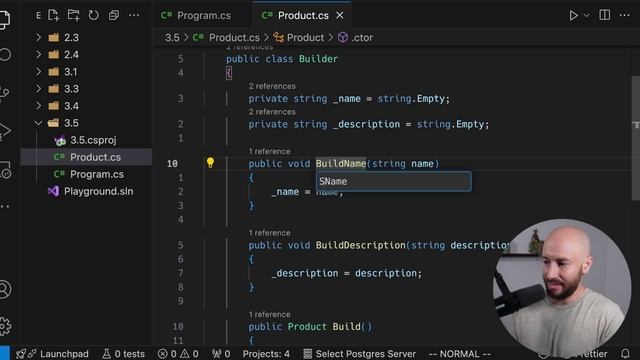Open additional views ellipsis in activity bar
Screen dimensions: 640x360
coord(5,207)
